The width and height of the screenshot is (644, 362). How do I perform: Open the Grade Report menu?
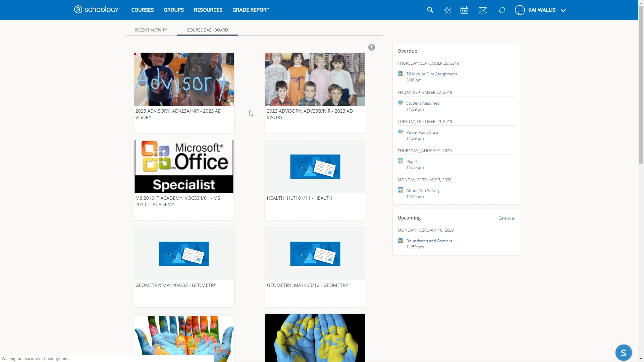pyautogui.click(x=251, y=10)
